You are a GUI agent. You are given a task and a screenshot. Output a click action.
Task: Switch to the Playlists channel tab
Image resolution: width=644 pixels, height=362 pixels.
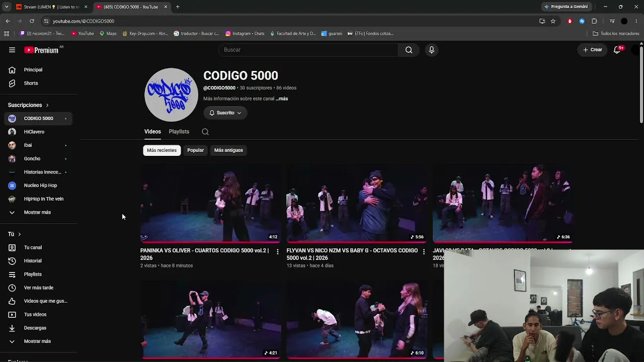pyautogui.click(x=179, y=132)
